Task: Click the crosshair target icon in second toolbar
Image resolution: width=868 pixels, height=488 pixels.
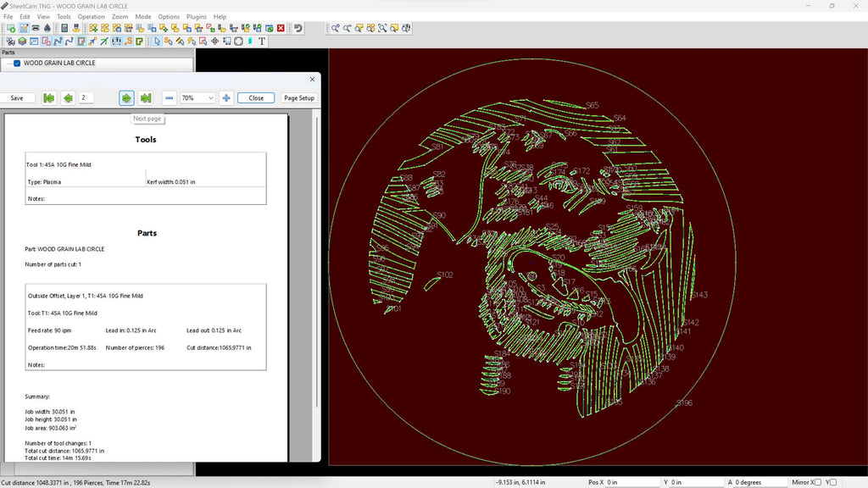Action: click(214, 42)
